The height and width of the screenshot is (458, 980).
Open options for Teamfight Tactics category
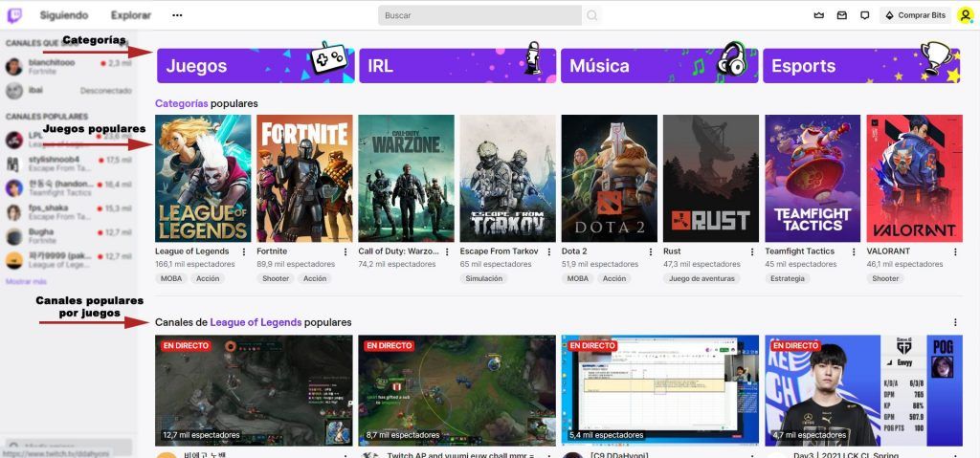pyautogui.click(x=854, y=251)
